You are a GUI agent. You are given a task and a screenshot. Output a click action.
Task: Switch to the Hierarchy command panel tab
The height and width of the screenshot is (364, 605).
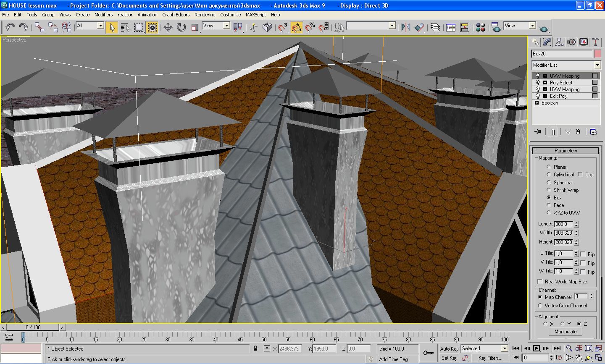[x=559, y=42]
